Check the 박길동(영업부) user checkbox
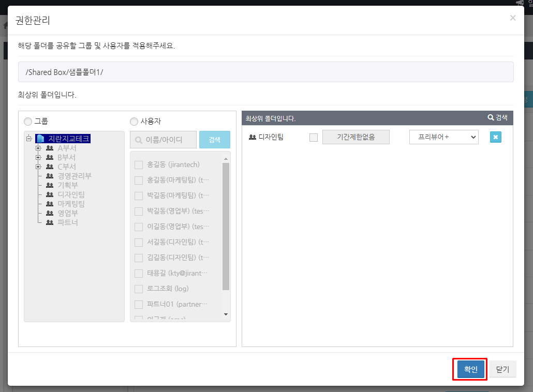The height and width of the screenshot is (392, 533). coord(139,212)
